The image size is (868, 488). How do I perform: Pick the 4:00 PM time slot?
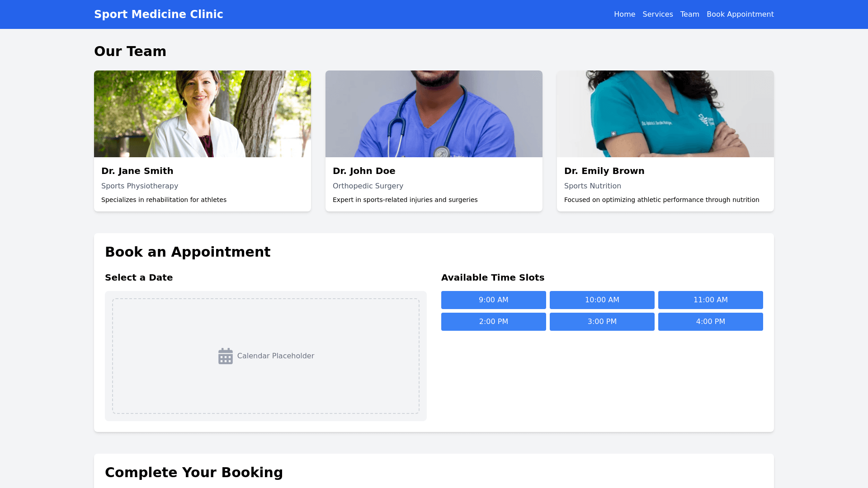coord(710,322)
